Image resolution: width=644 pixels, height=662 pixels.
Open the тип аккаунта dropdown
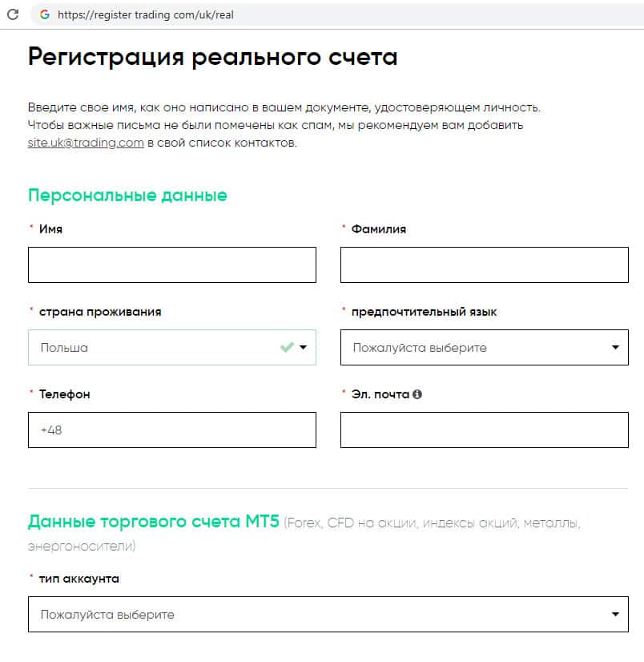click(328, 615)
